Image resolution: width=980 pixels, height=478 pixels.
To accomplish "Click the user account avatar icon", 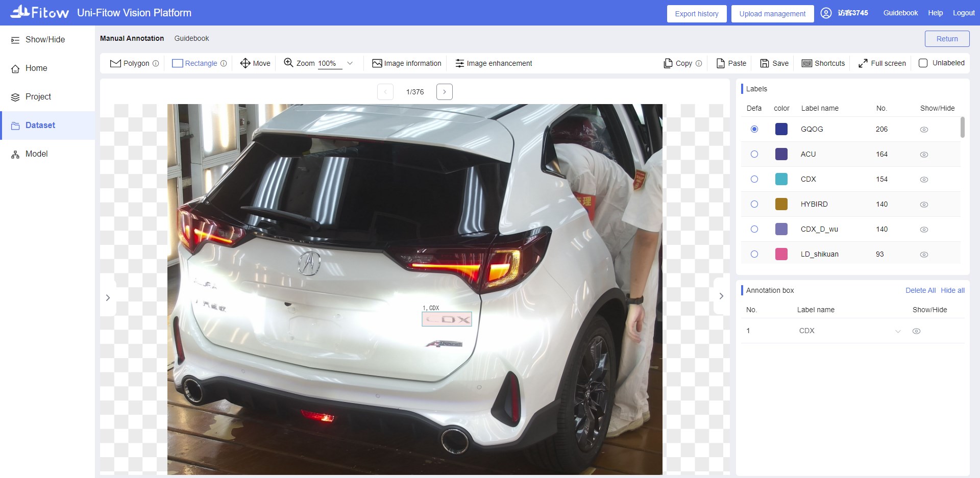I will [826, 13].
